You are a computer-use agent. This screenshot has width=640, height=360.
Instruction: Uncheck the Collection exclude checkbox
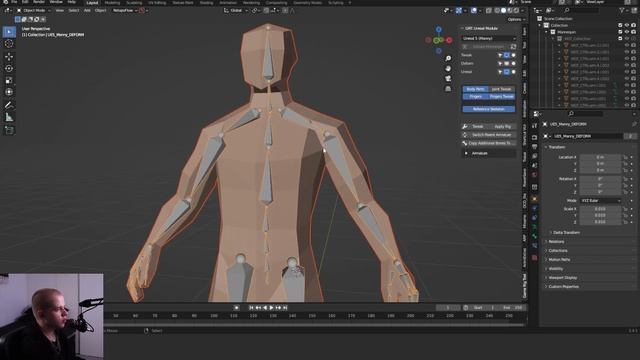pos(620,25)
